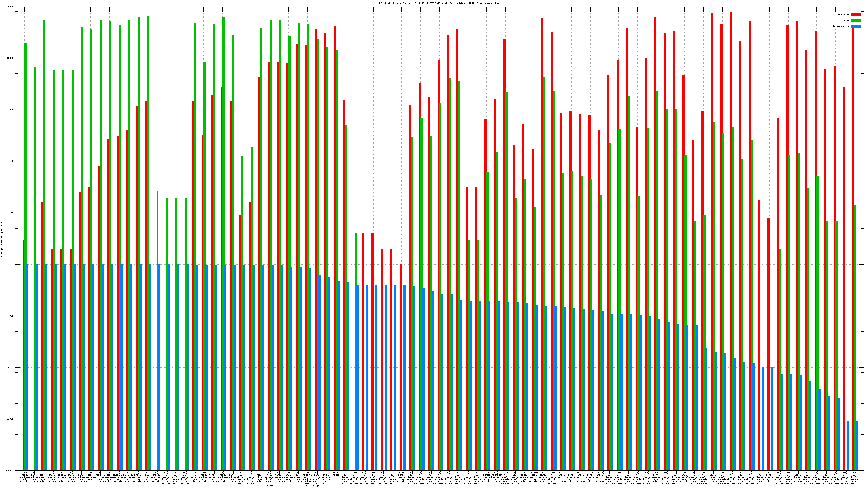Screen dimensions: 868x488
Task: Click the 'bl.spamcop.net origin' x-axis label
Action: (147, 477)
